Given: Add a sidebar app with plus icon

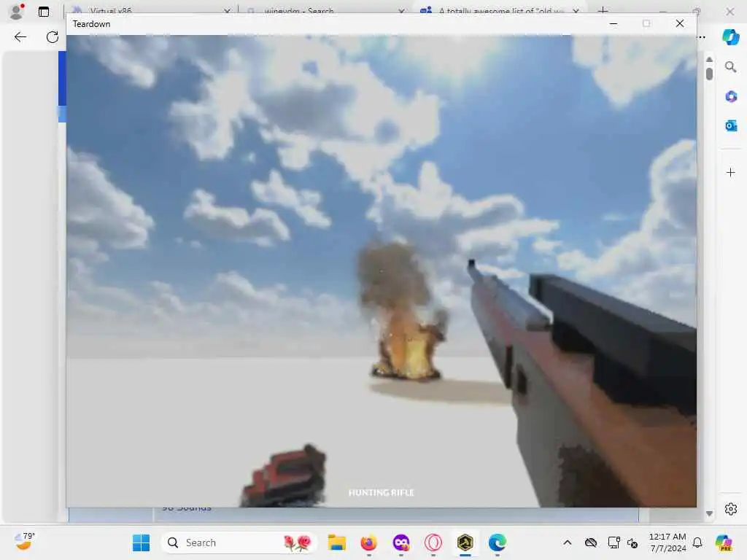Looking at the screenshot, I should click(731, 172).
